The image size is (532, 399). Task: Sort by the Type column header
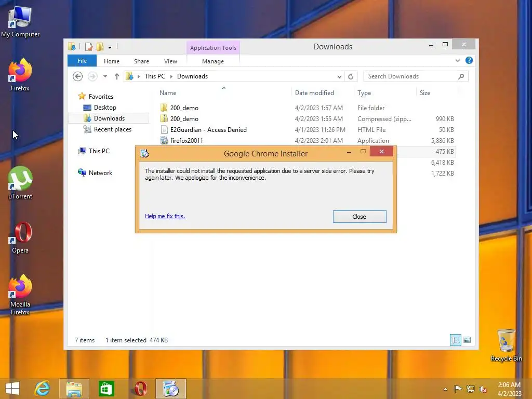364,93
